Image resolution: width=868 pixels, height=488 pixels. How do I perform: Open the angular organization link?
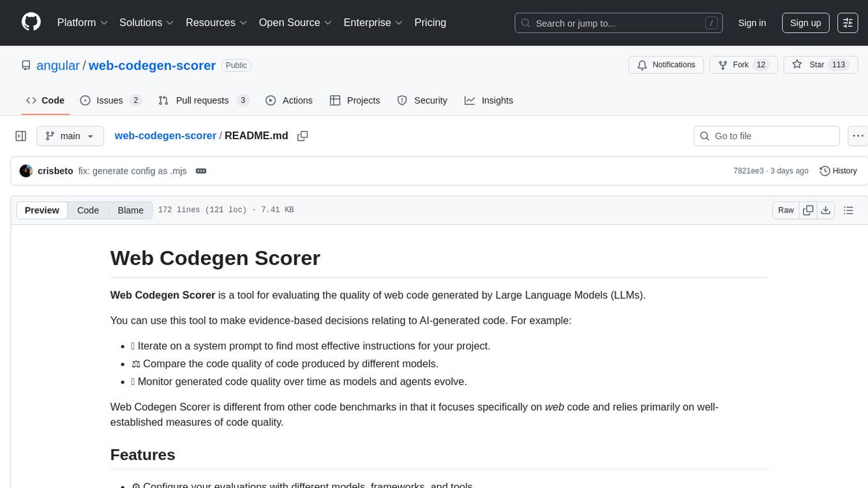(x=58, y=65)
